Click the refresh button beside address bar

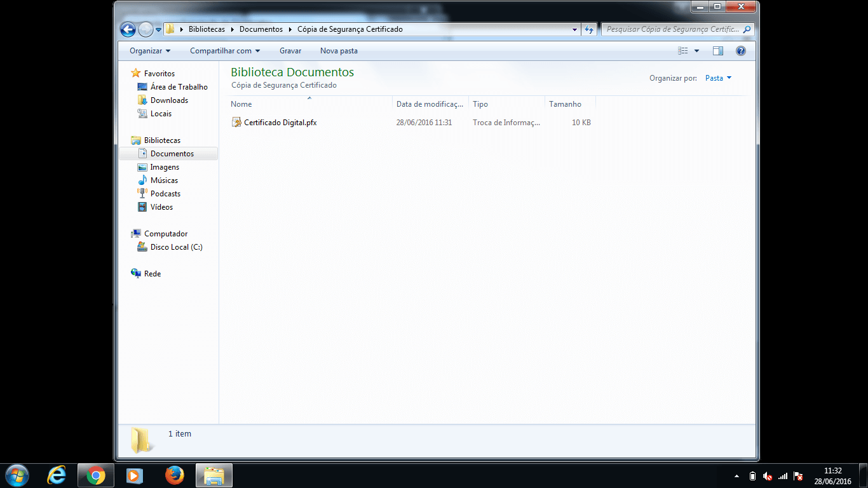[589, 29]
